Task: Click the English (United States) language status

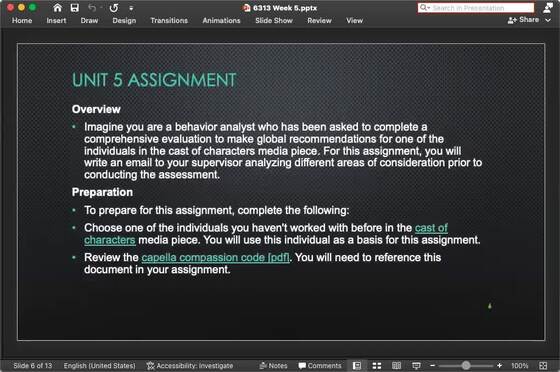Action: pos(99,366)
